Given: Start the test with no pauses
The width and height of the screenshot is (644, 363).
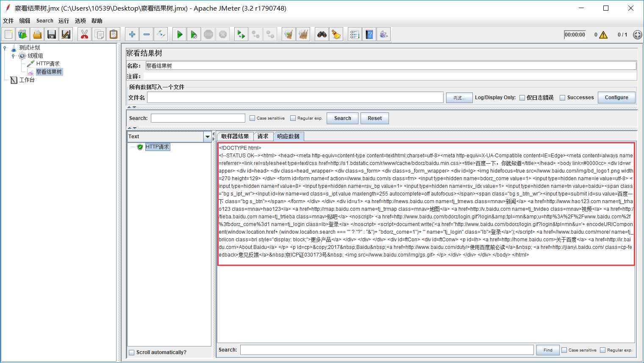Looking at the screenshot, I should click(194, 34).
